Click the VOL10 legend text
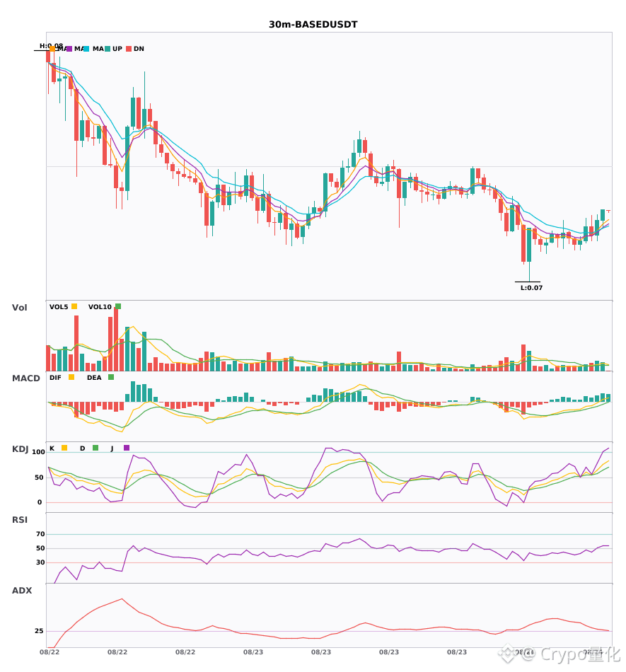 coord(100,307)
